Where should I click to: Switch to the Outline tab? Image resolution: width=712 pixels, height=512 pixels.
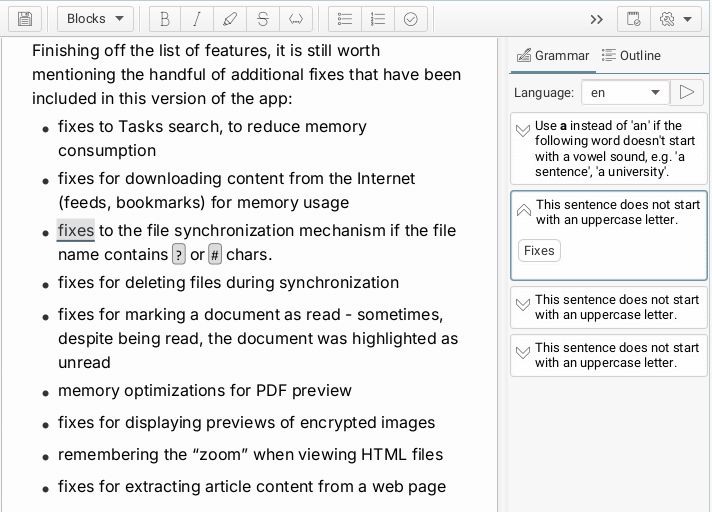(631, 56)
